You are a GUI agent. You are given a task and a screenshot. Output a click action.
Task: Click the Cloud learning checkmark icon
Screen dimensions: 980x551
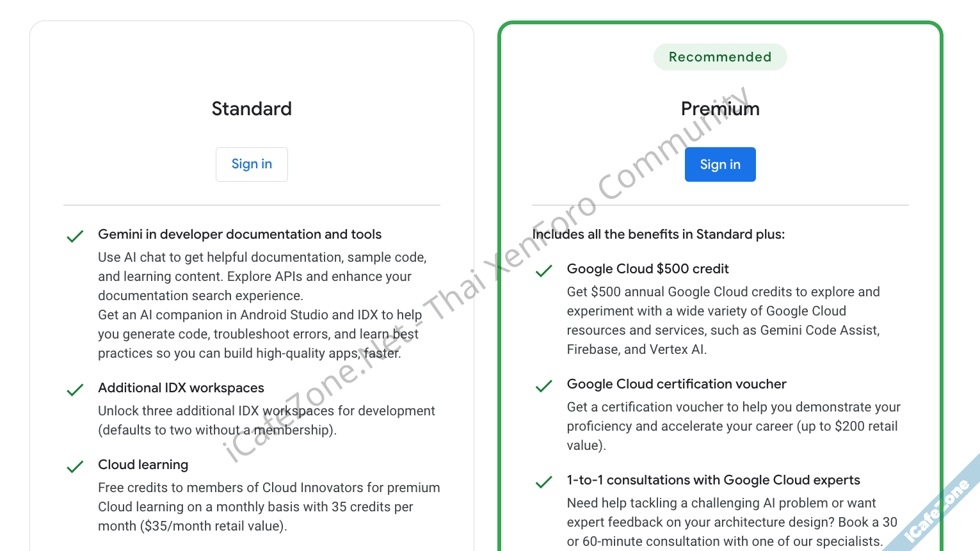pos(75,467)
